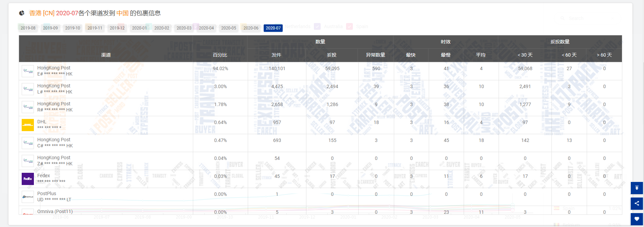Click the 妥投数量 group header
The height and width of the screenshot is (227, 644).
560,42
